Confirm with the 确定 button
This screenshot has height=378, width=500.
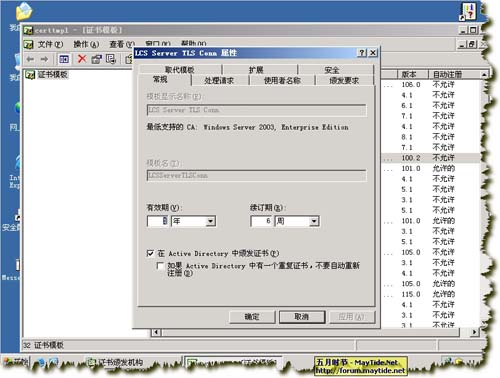click(252, 317)
